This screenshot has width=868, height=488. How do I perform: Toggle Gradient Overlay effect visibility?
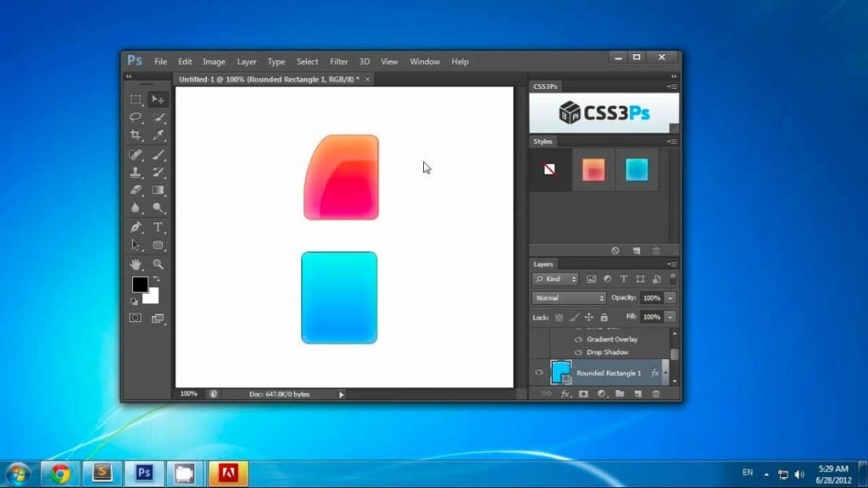tap(578, 339)
